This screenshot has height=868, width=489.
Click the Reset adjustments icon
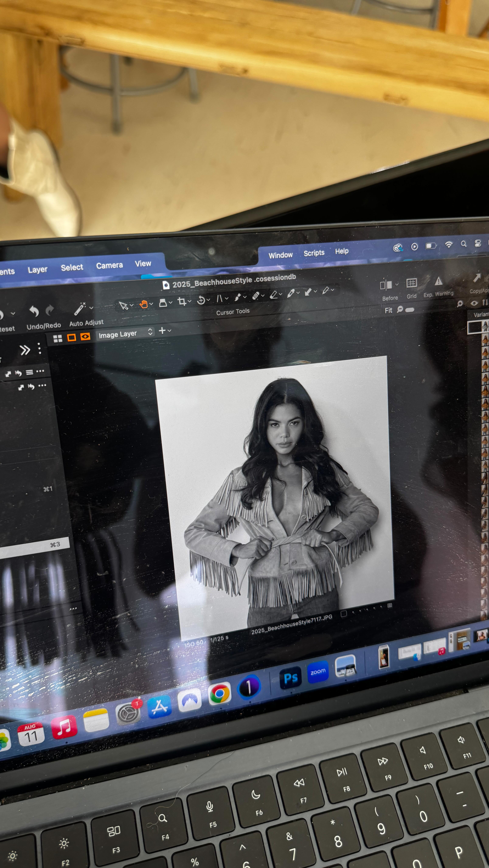point(1,315)
